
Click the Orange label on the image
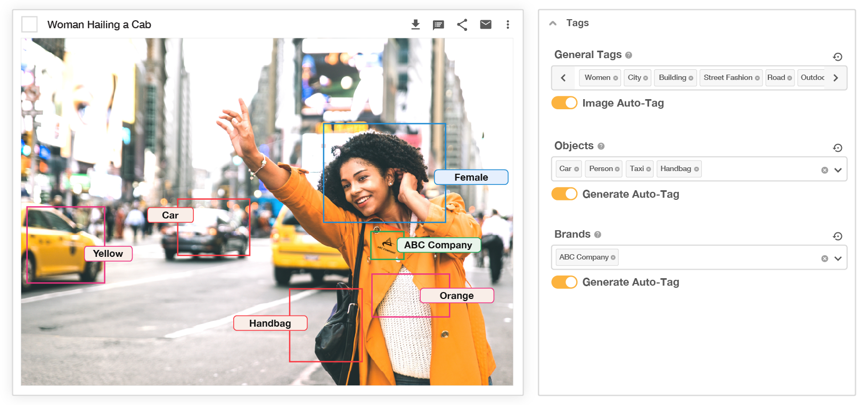[457, 296]
